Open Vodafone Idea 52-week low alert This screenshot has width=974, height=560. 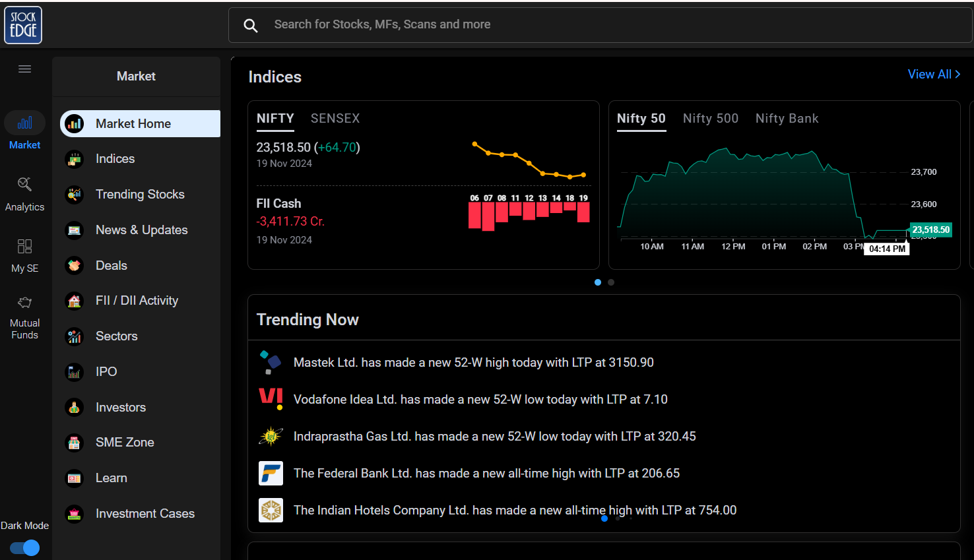pyautogui.click(x=480, y=399)
